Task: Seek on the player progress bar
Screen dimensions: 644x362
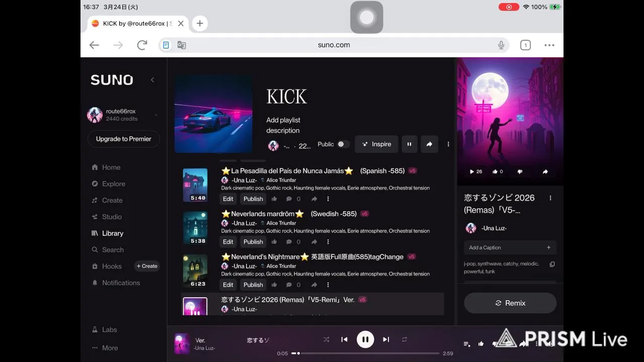Action: [x=365, y=353]
